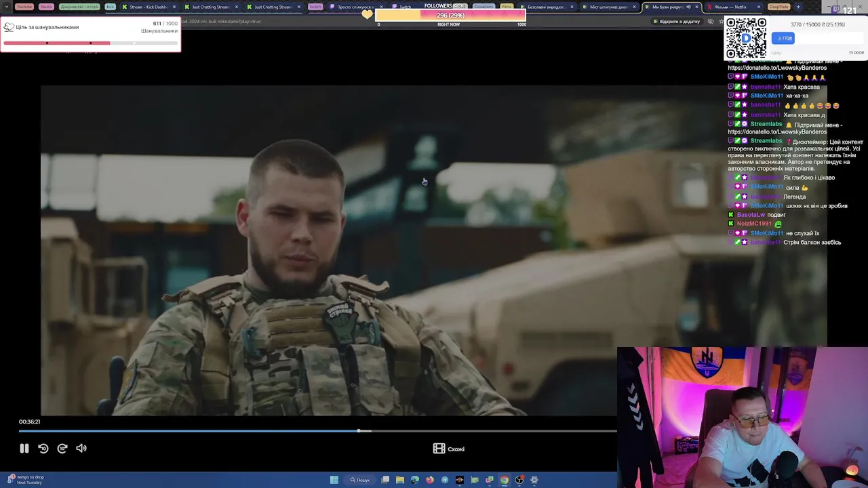The width and height of the screenshot is (868, 488).
Task: Launch Microsoft Edge from the taskbar
Action: (x=415, y=480)
